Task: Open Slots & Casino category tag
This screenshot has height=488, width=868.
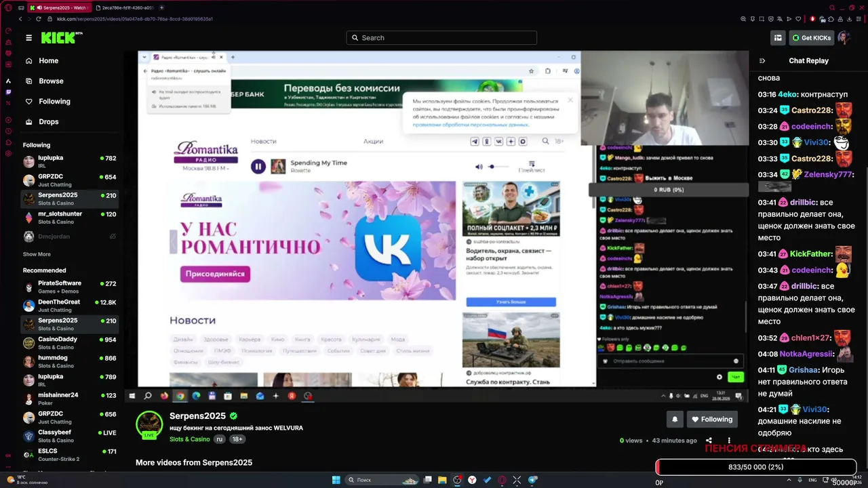Action: point(190,439)
